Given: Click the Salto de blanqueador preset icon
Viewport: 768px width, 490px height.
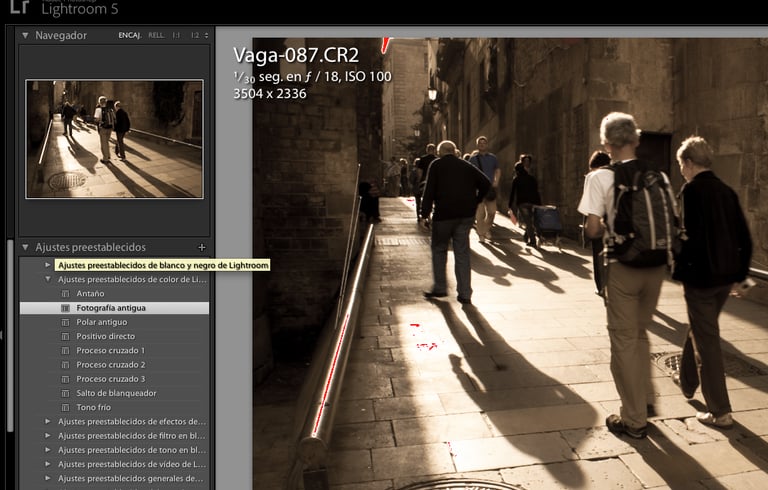Looking at the screenshot, I should [65, 393].
